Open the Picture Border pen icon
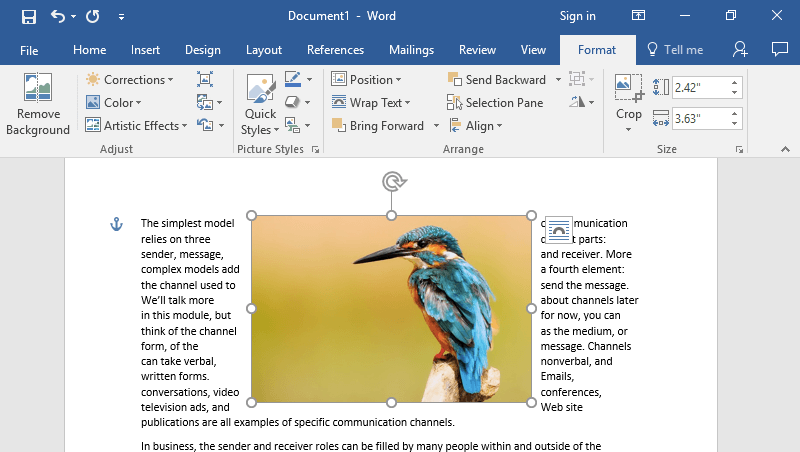This screenshot has width=800, height=452. (x=293, y=79)
